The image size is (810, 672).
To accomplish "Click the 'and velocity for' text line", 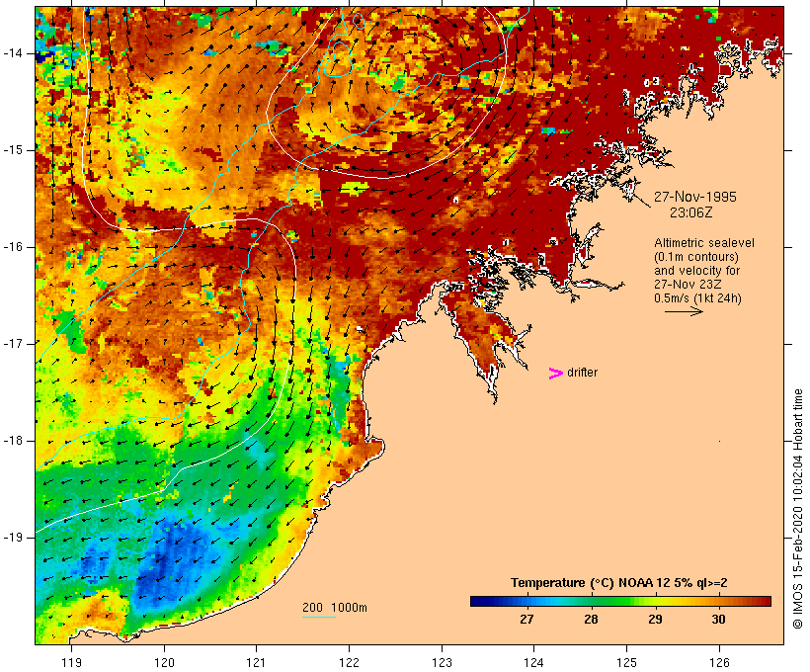I will pyautogui.click(x=696, y=271).
